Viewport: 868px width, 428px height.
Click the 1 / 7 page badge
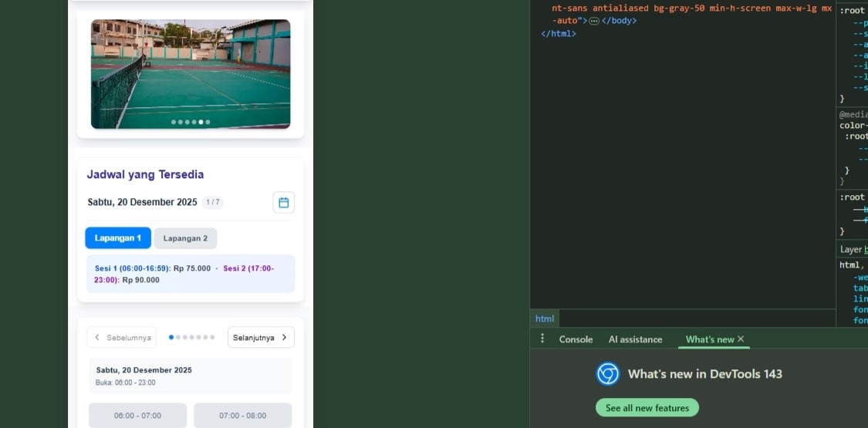click(213, 202)
